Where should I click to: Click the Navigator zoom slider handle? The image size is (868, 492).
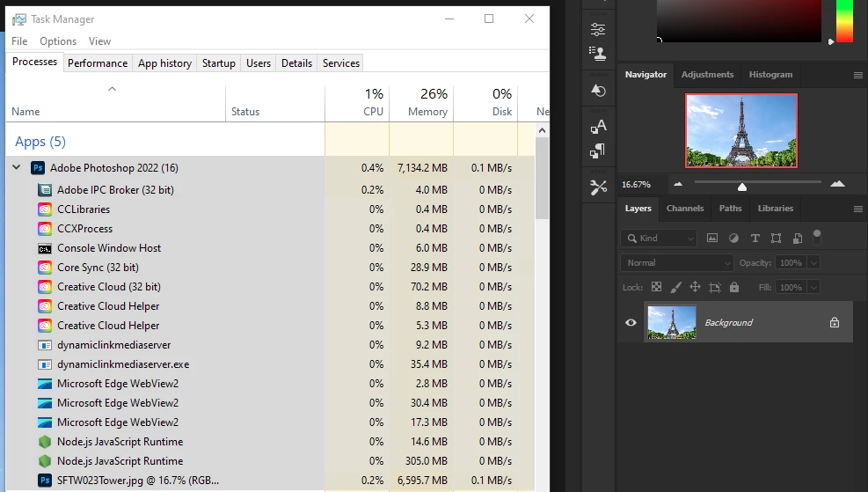pos(742,187)
